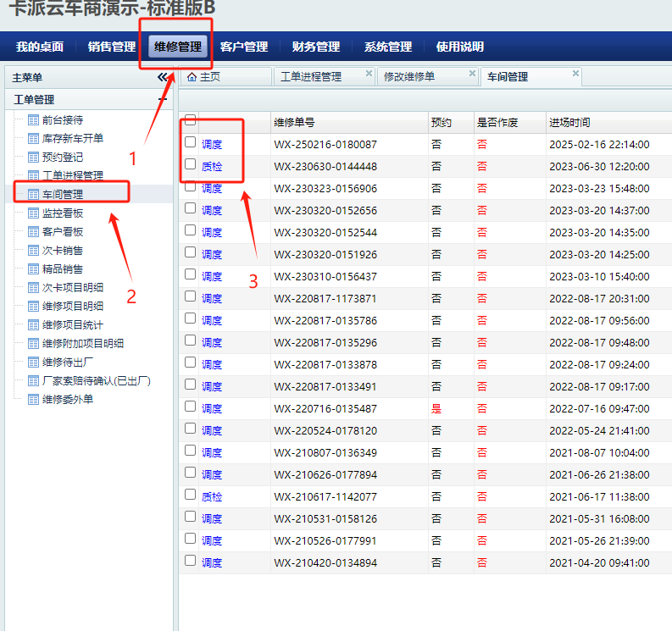The width and height of the screenshot is (672, 631).
Task: Open the 财务管理 top menu
Action: click(315, 47)
